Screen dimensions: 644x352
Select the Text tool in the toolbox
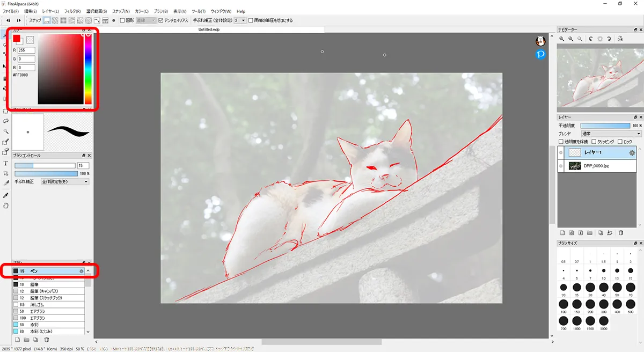tap(5, 163)
